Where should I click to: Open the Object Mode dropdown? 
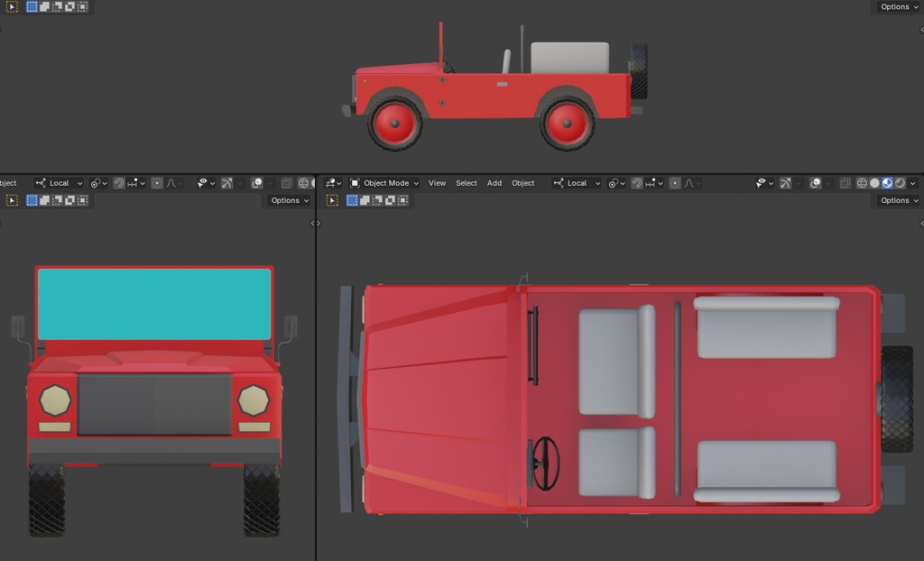[384, 183]
